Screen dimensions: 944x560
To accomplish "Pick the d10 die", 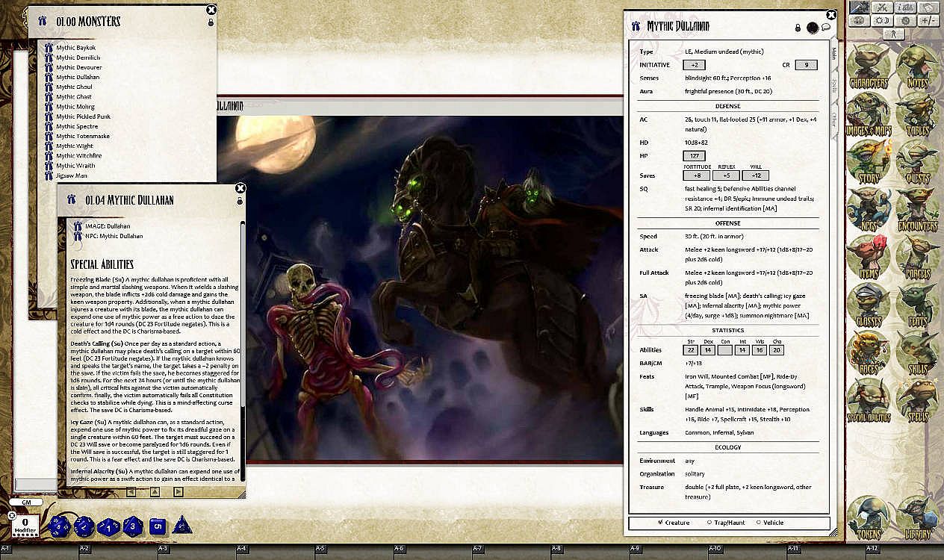I will [109, 527].
